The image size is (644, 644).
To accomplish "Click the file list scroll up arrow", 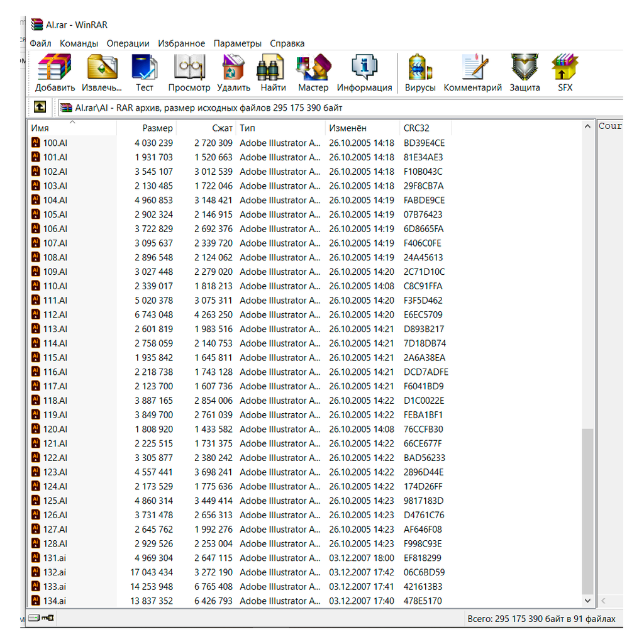I will click(x=588, y=126).
